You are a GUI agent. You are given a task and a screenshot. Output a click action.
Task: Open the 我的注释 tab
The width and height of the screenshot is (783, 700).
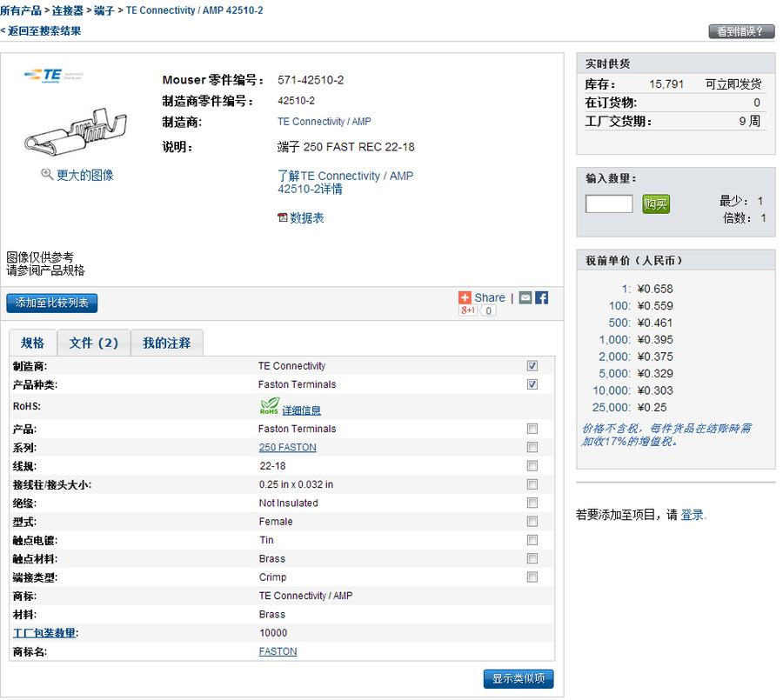[166, 343]
